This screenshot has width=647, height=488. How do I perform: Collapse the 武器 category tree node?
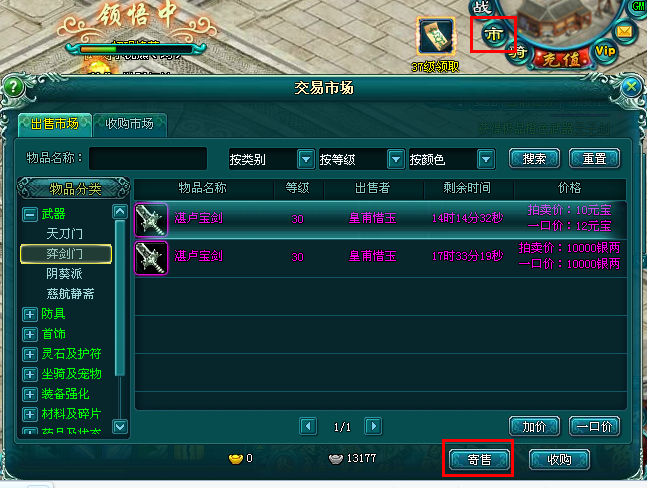click(x=30, y=215)
